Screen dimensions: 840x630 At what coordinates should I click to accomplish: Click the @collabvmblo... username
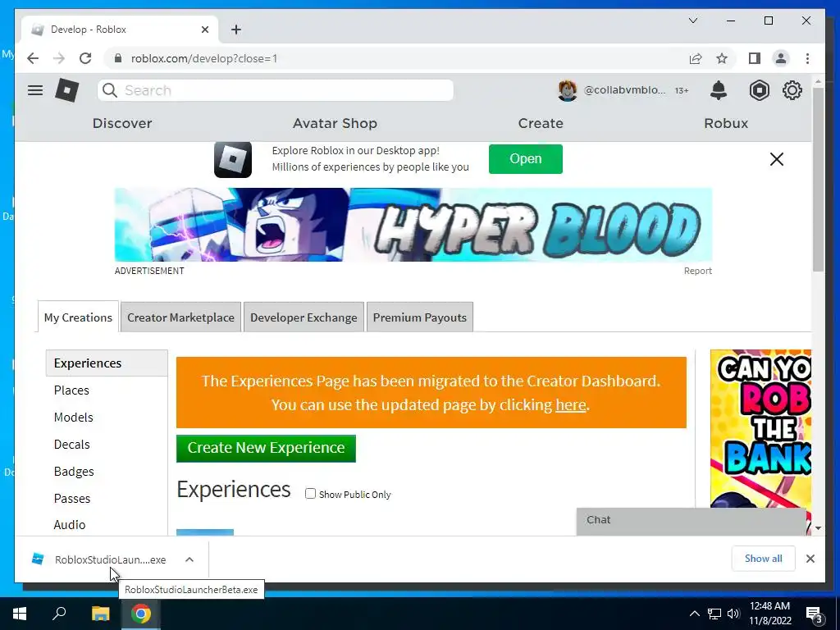pos(624,90)
